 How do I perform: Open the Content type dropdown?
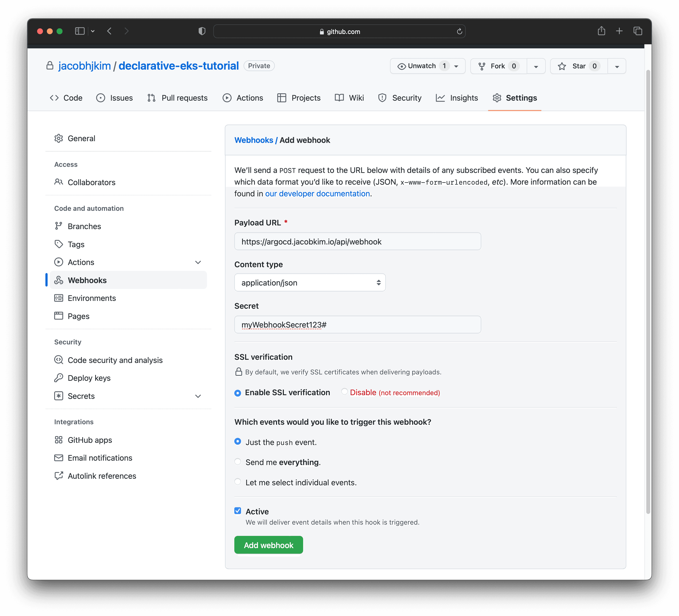(309, 282)
